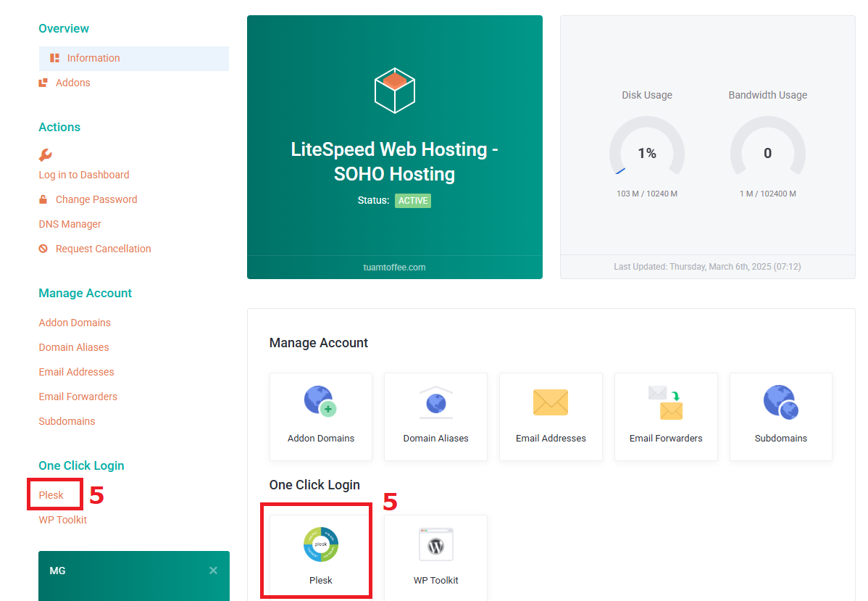868x601 pixels.
Task: Click the Email Addresses card label
Action: [x=551, y=438]
